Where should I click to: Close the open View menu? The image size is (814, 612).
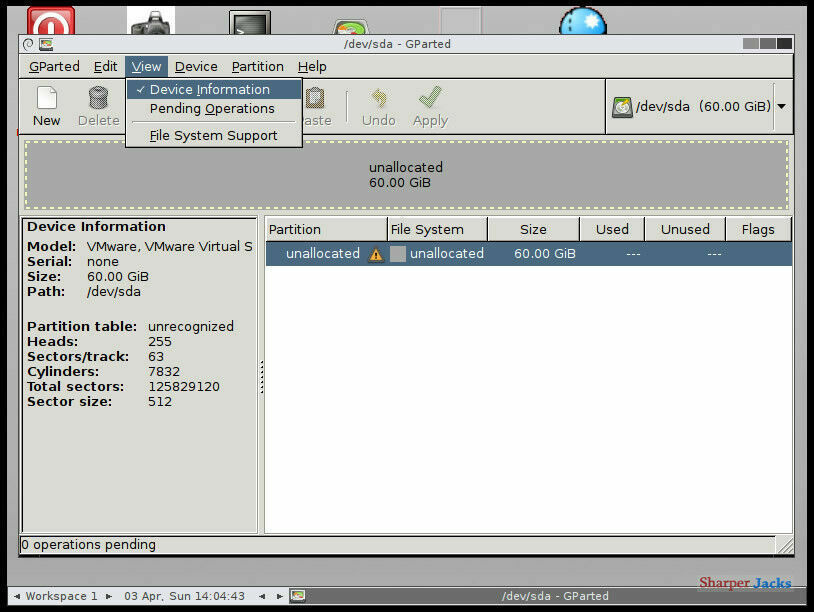[x=146, y=66]
